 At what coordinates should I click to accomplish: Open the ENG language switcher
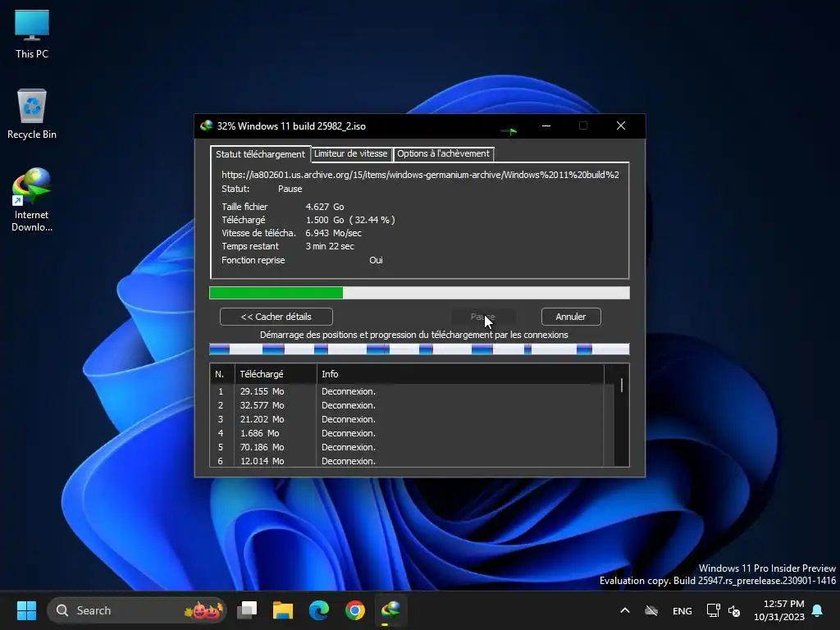(x=682, y=610)
